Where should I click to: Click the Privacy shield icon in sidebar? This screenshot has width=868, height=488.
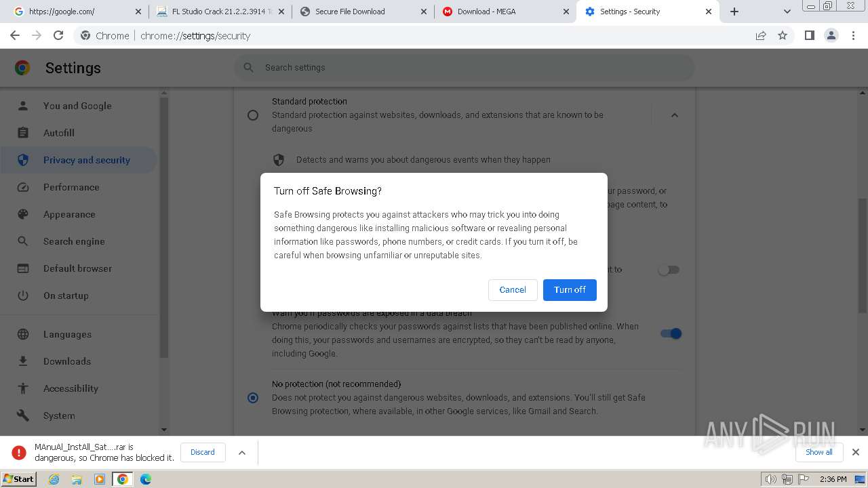23,160
